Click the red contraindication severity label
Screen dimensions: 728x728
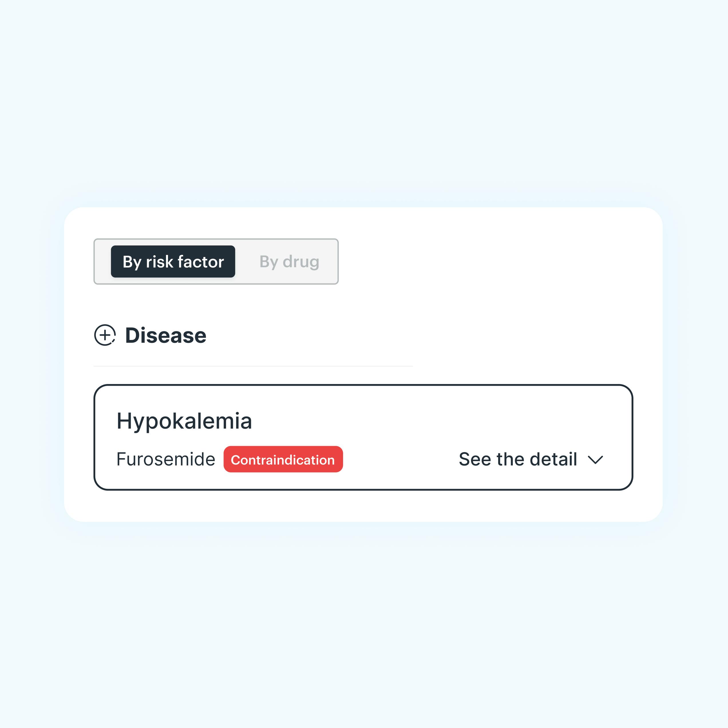283,459
